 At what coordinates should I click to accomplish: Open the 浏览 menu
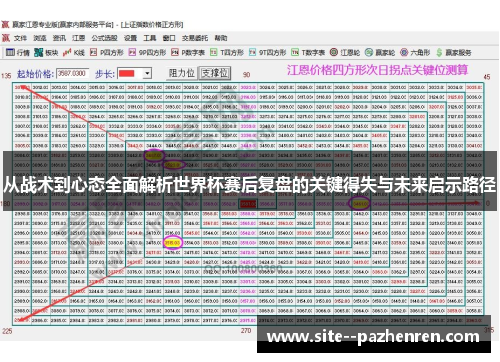40,38
